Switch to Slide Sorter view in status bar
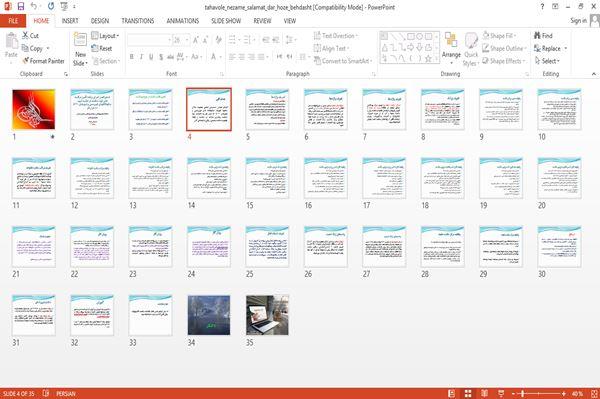The width and height of the screenshot is (600, 399). [x=468, y=393]
